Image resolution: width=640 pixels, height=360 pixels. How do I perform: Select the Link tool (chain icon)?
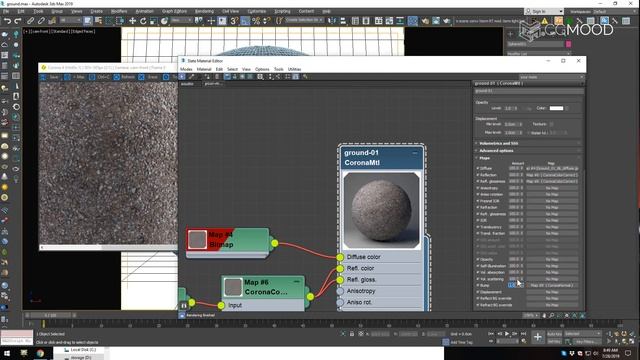tap(31, 21)
